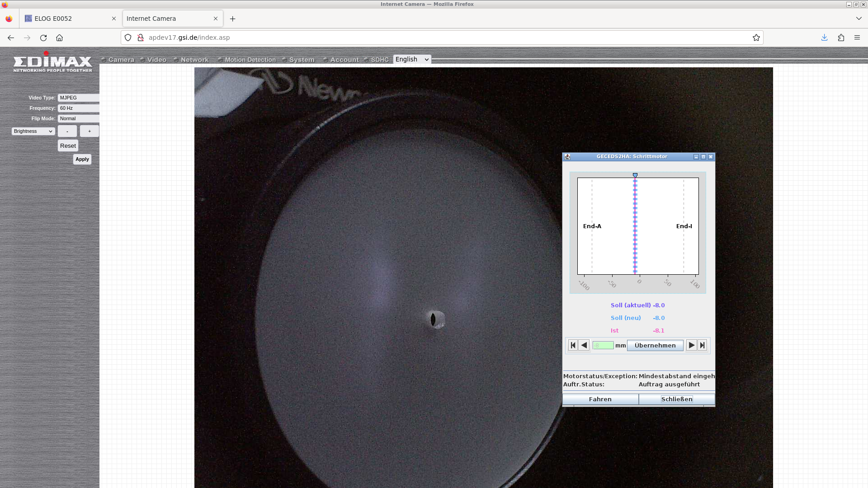Click the Reset button

(x=68, y=145)
